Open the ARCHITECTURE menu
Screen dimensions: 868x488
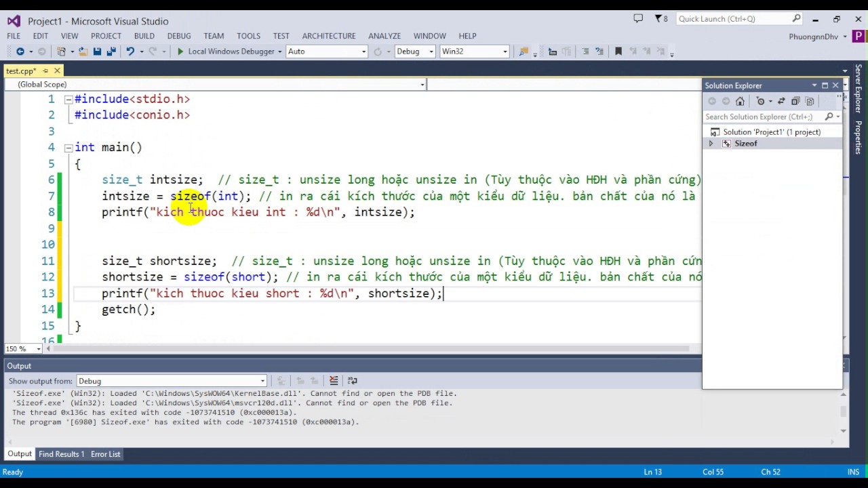point(329,36)
